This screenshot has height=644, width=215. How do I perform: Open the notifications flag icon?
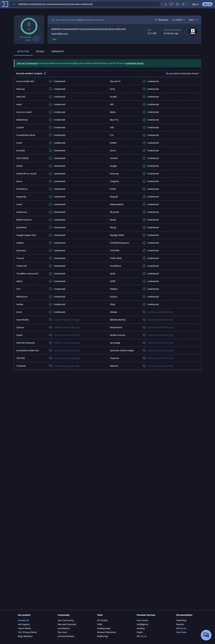(171, 4)
